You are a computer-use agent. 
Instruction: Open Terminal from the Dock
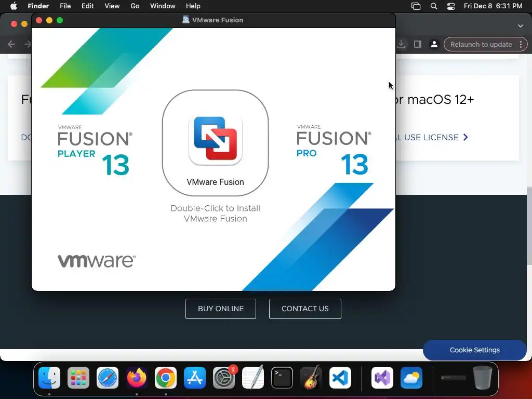[x=282, y=378]
